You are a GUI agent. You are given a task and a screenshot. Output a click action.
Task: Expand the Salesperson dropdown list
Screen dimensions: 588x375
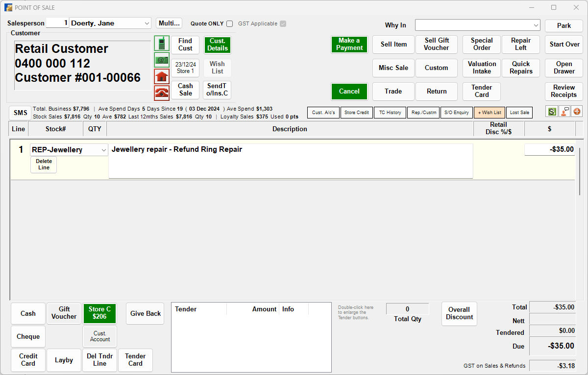[147, 23]
